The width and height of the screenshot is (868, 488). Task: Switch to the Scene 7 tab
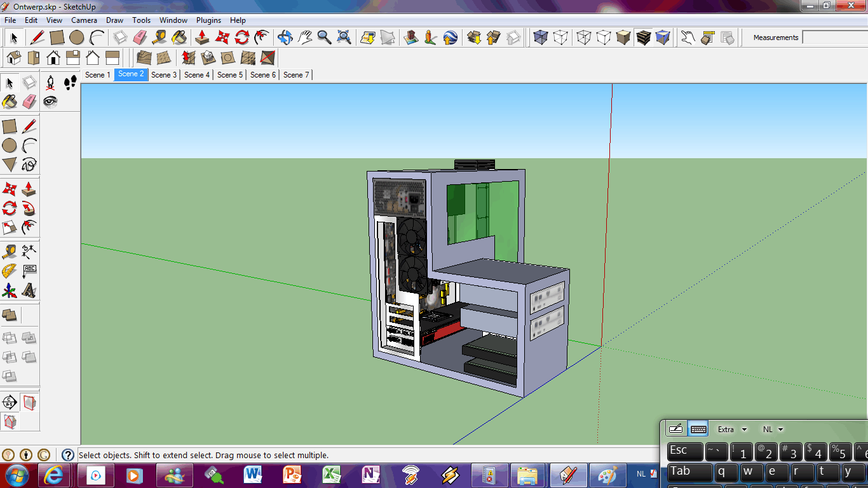coord(296,75)
